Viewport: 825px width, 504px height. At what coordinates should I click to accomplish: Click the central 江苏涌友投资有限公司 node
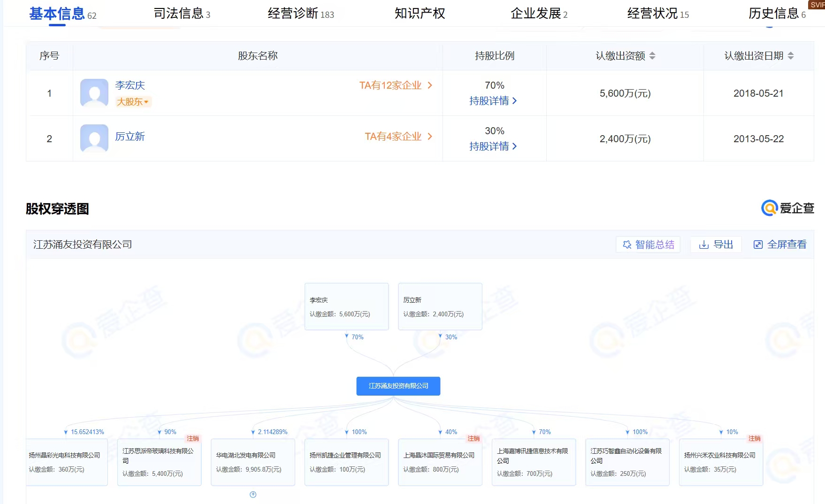(x=398, y=386)
